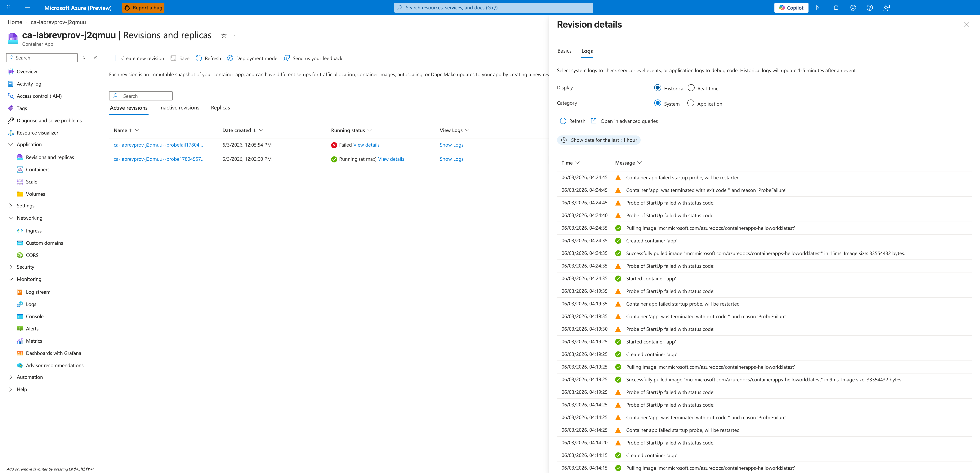Collapse the sidebar with double-chevron icon
This screenshot has width=980, height=473.
(x=96, y=58)
